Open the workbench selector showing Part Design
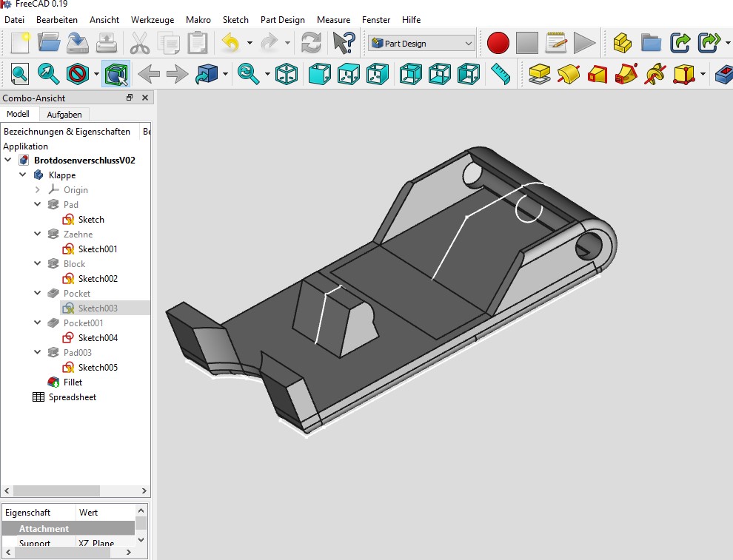 click(x=420, y=43)
